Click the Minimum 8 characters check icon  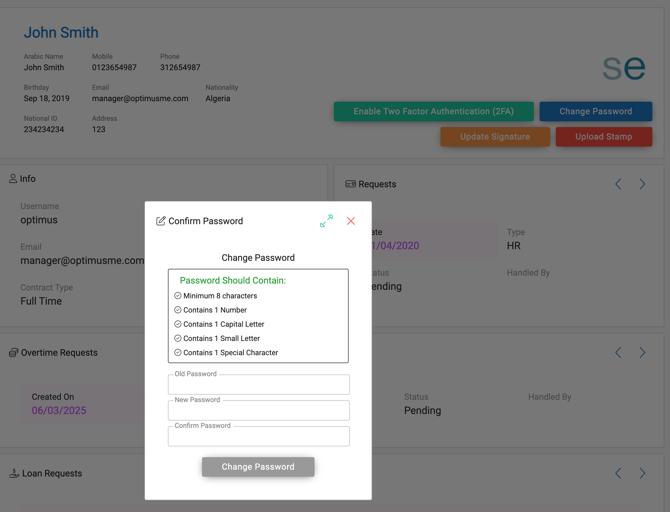click(178, 296)
